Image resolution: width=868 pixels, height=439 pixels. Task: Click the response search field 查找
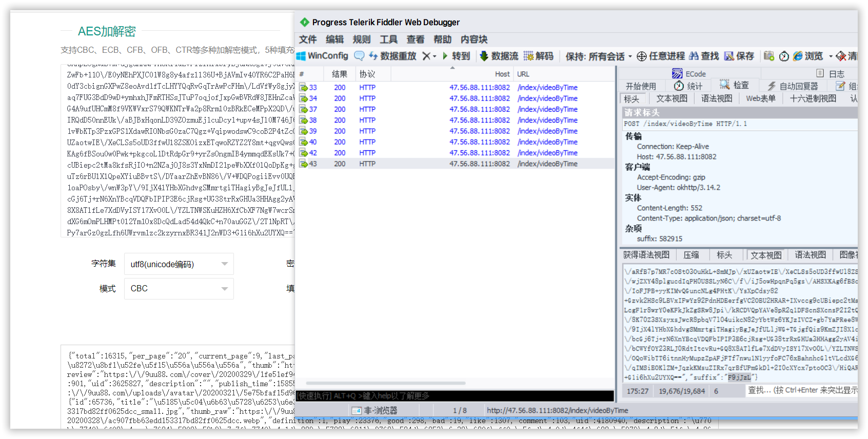tap(801, 391)
